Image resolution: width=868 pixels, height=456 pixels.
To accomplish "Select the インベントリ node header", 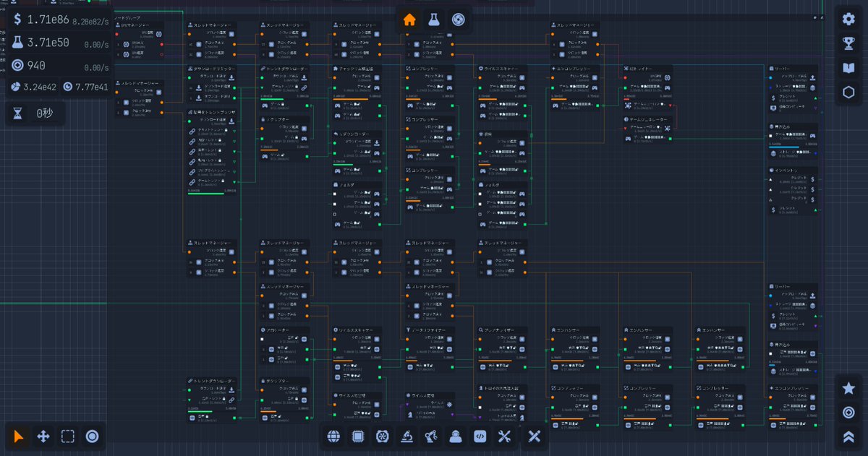I will pyautogui.click(x=793, y=171).
